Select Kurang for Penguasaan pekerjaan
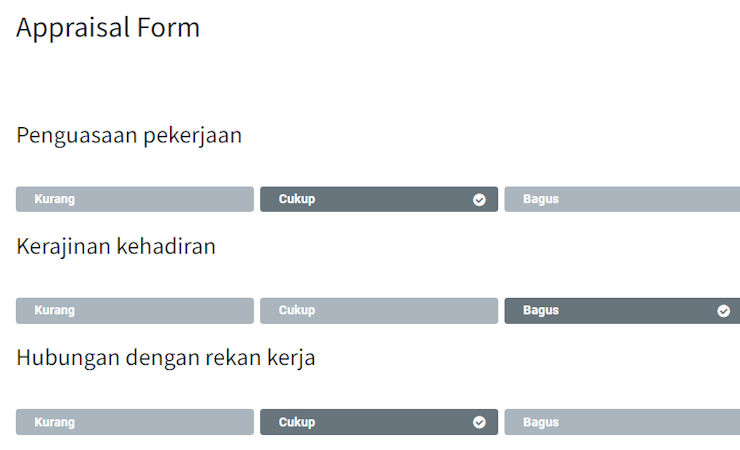This screenshot has width=740, height=450. click(x=135, y=199)
